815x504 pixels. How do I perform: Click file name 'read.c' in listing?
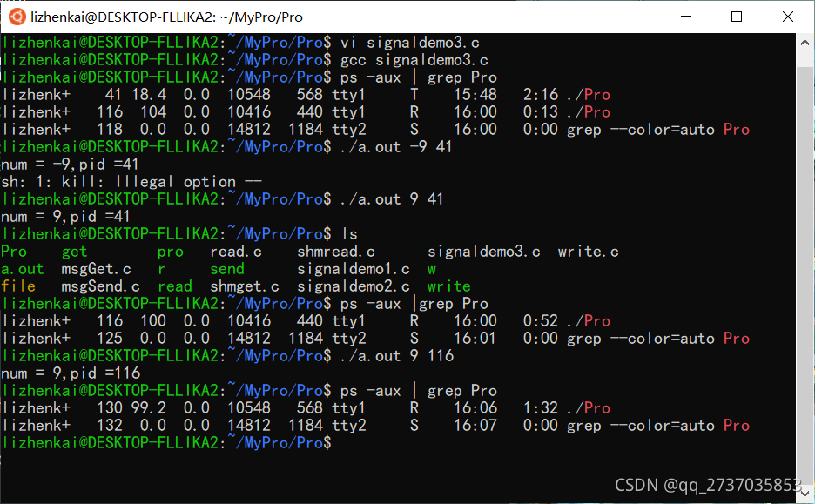click(x=236, y=252)
